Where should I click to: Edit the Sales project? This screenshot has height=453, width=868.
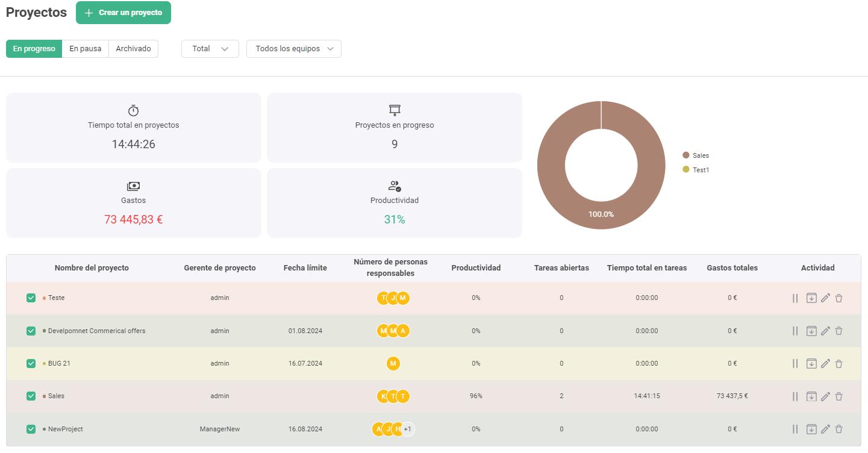tap(826, 396)
